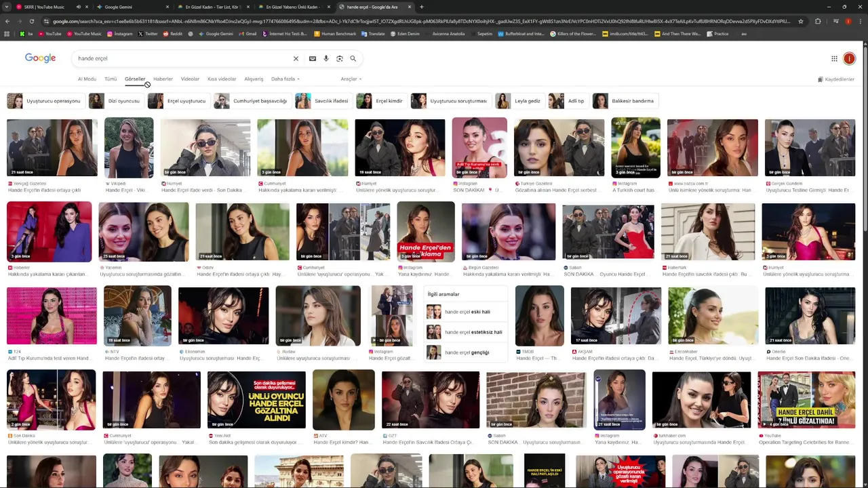This screenshot has width=868, height=488.
Task: Select the Kısa videolar tab
Action: click(x=222, y=79)
